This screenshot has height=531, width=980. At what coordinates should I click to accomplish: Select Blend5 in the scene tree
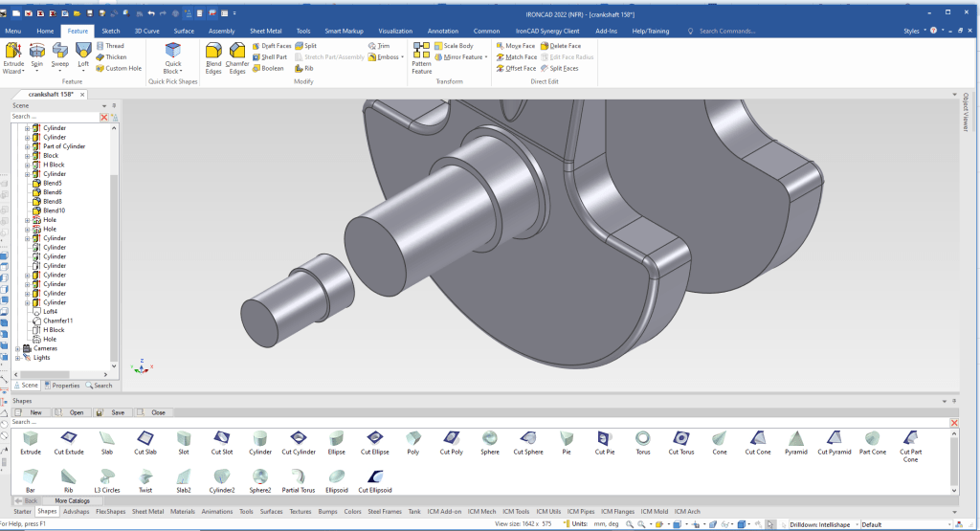[x=53, y=183]
